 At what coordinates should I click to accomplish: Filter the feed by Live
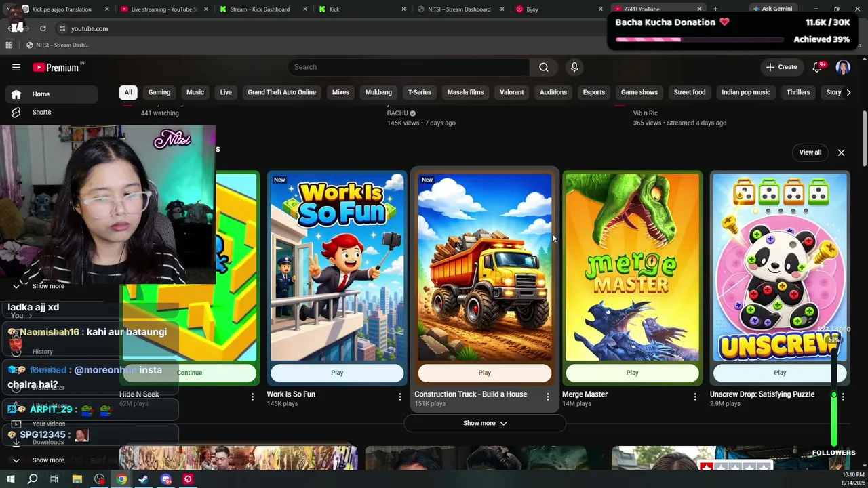point(226,92)
